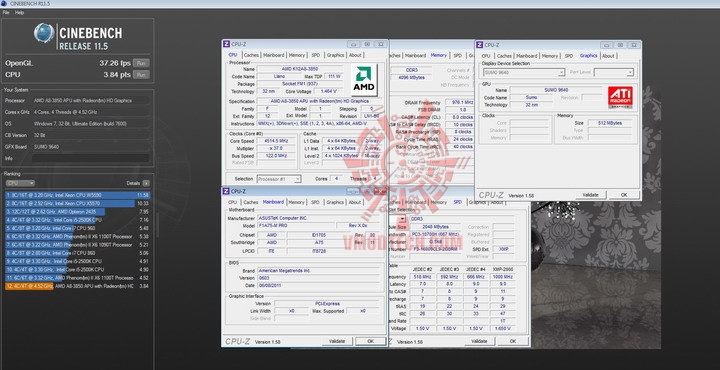
Task: Select the Memory tab in the SPD window
Action: click(x=439, y=202)
